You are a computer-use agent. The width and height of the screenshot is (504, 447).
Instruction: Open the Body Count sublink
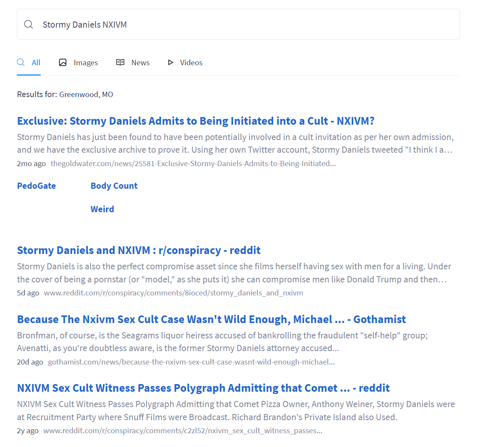[114, 186]
